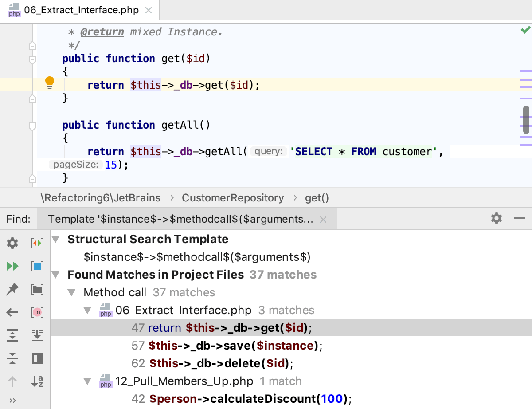Close the Template search results tab
Image resolution: width=532 pixels, height=409 pixels.
pos(323,219)
